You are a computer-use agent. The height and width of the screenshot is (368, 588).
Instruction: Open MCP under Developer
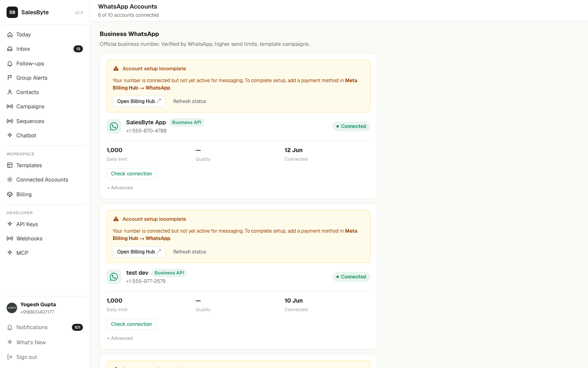(x=45, y=253)
